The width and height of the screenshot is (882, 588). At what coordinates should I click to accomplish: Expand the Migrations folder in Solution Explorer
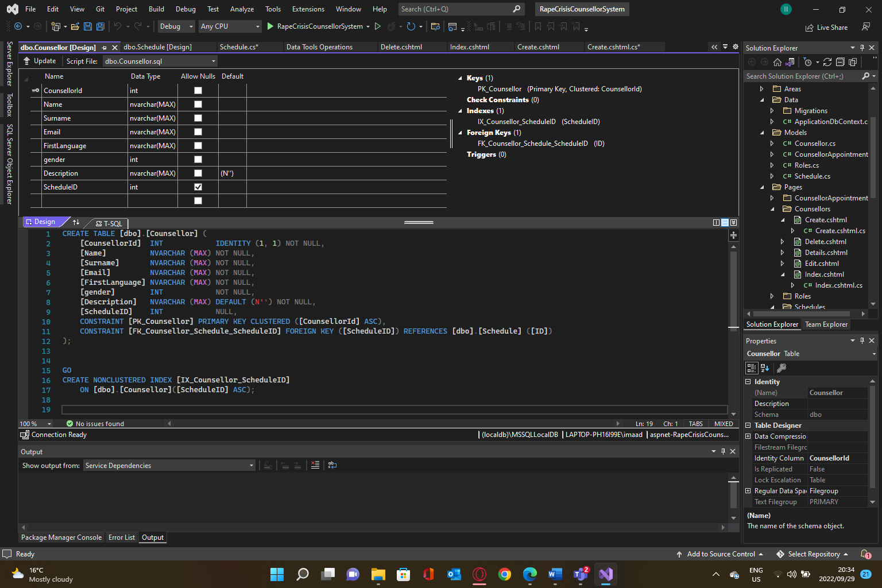pyautogui.click(x=772, y=111)
